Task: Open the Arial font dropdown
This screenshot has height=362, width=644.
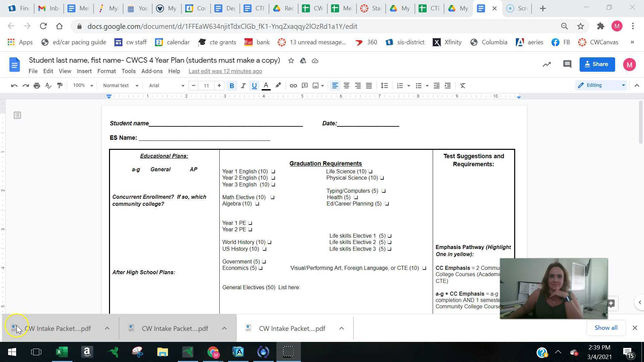Action: 166,86
